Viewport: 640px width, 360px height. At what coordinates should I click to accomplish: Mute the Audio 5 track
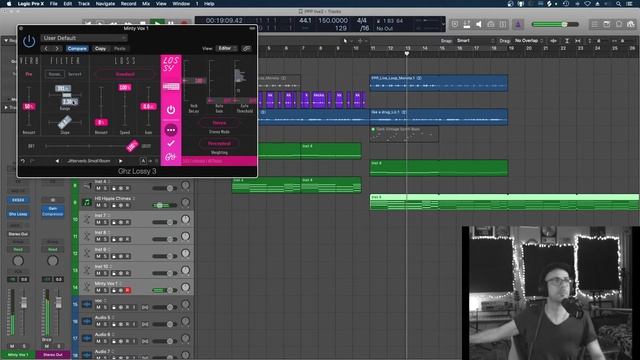(98, 324)
